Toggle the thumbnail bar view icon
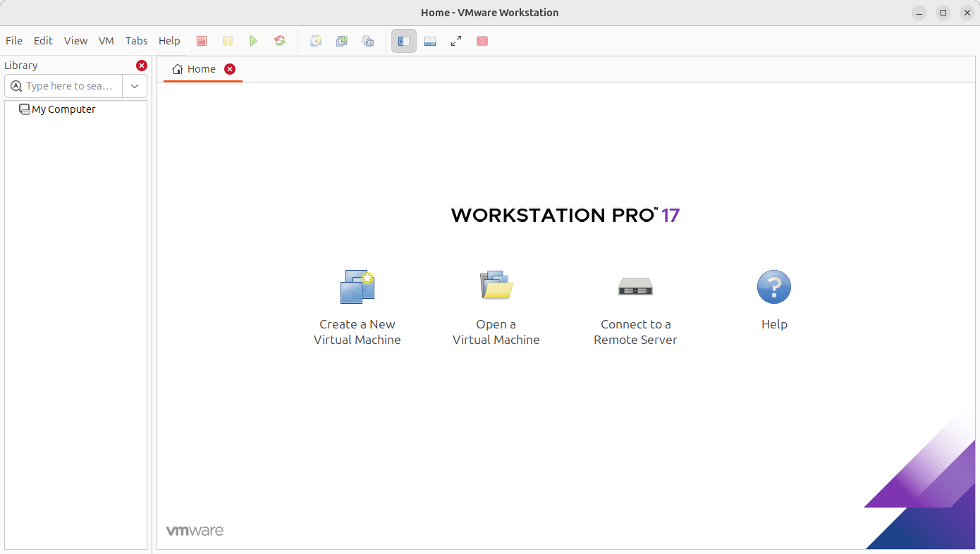 pyautogui.click(x=430, y=41)
